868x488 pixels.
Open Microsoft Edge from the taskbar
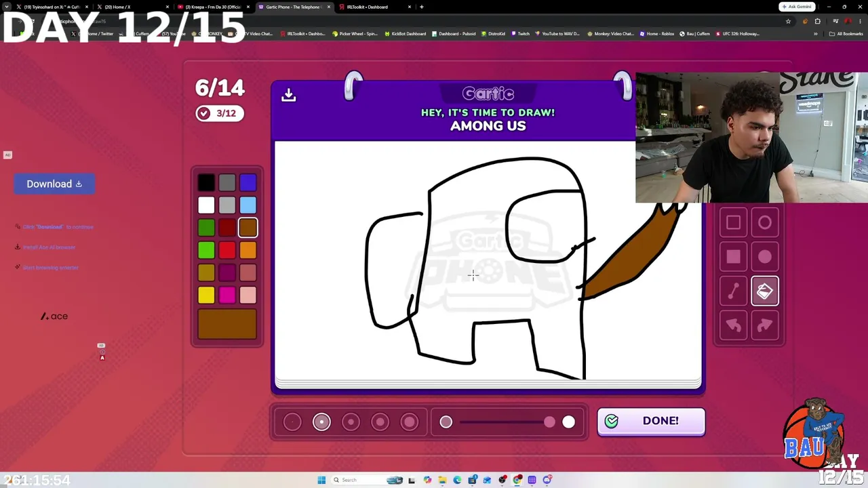[x=457, y=480]
